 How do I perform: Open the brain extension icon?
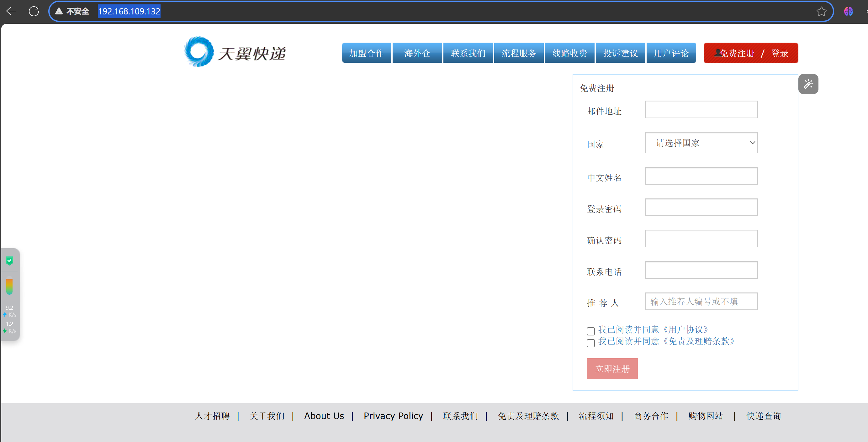coord(848,11)
